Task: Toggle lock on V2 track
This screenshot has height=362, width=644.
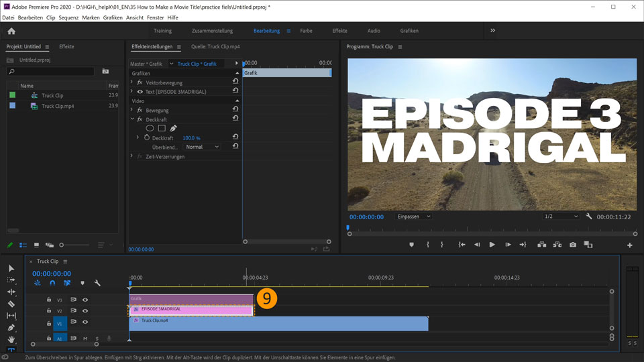Action: point(49,310)
